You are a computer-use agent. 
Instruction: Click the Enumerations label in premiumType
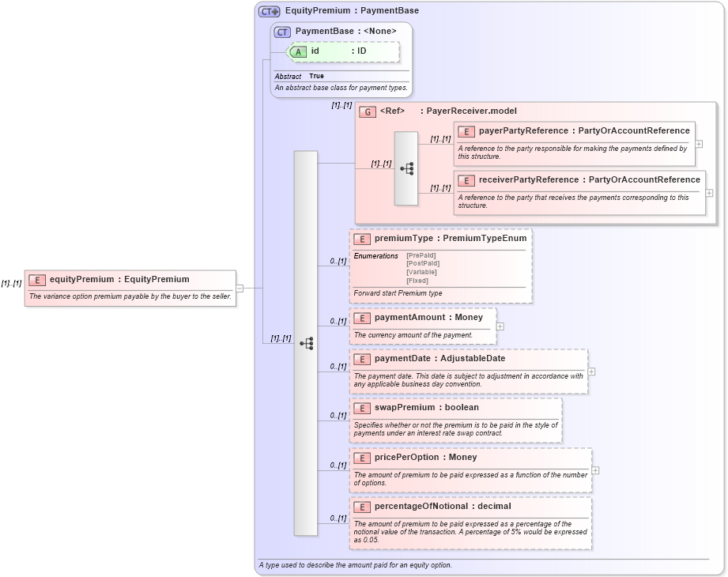click(375, 256)
